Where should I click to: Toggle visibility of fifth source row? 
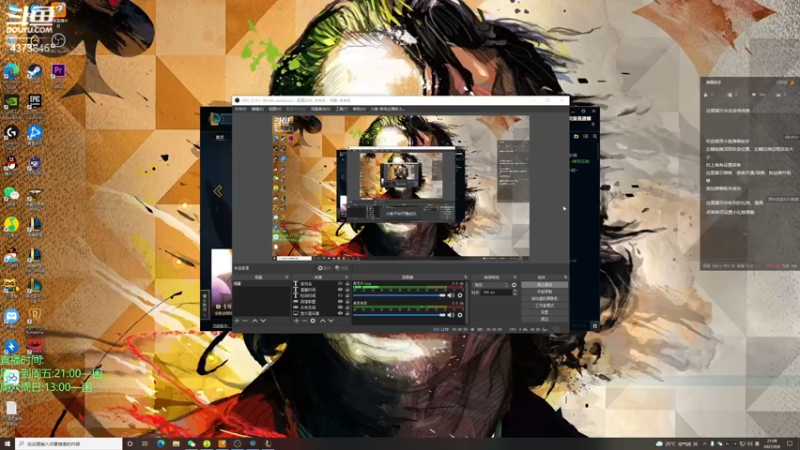point(340,308)
